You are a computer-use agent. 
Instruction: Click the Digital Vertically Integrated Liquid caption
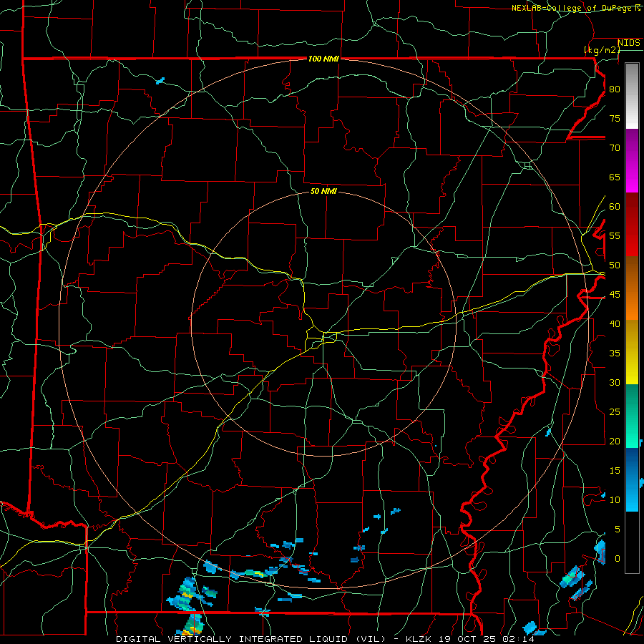pyautogui.click(x=251, y=639)
